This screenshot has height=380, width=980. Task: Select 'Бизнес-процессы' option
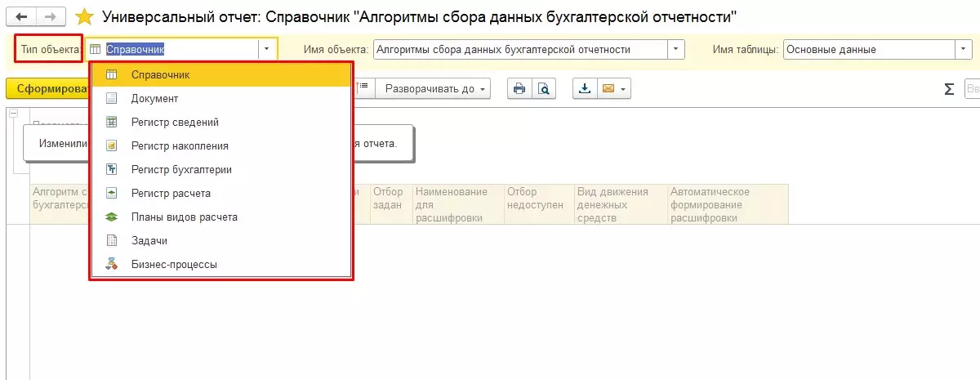(220, 264)
